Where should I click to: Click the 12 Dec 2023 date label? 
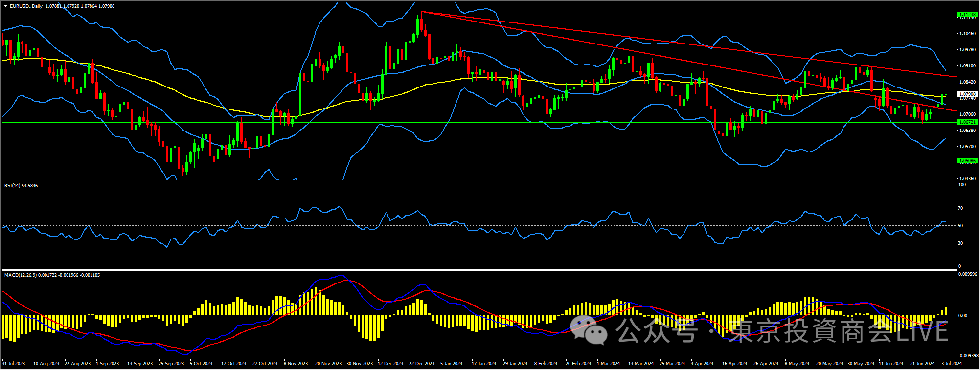coord(390,364)
